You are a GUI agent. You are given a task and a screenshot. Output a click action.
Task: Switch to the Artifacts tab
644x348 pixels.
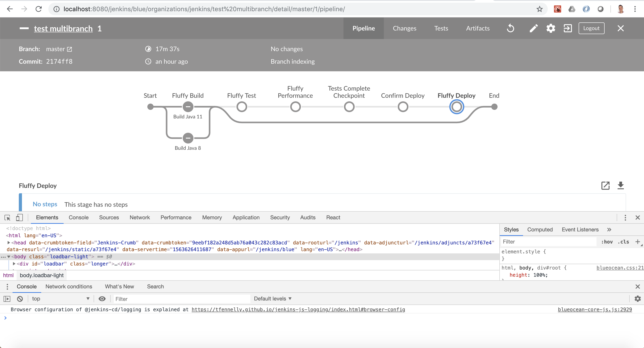coord(477,28)
